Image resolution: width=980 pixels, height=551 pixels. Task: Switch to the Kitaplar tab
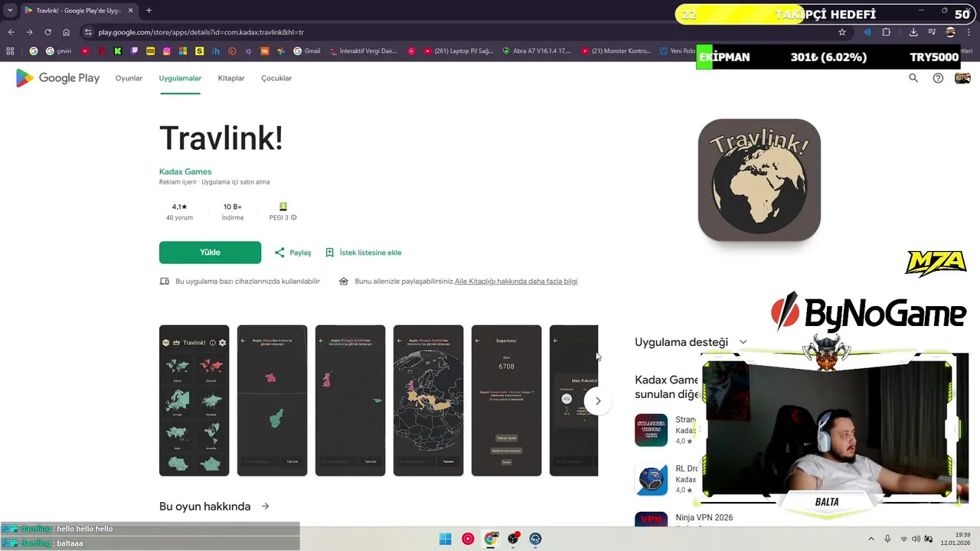pyautogui.click(x=231, y=78)
